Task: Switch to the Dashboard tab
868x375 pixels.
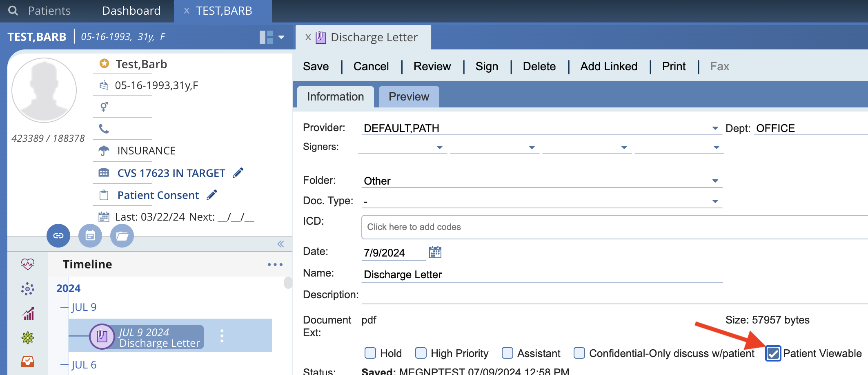Action: click(x=131, y=11)
